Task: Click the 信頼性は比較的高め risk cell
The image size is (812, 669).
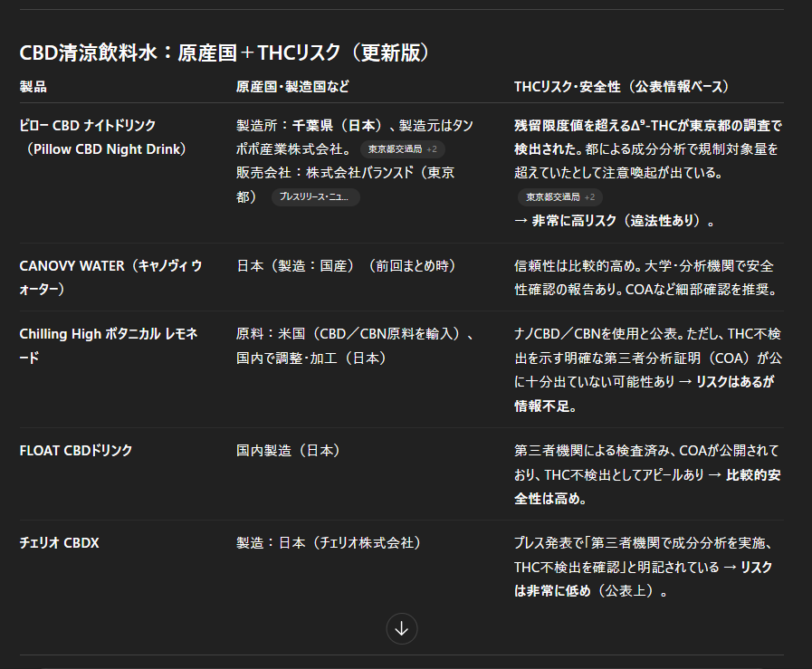Action: (x=645, y=277)
